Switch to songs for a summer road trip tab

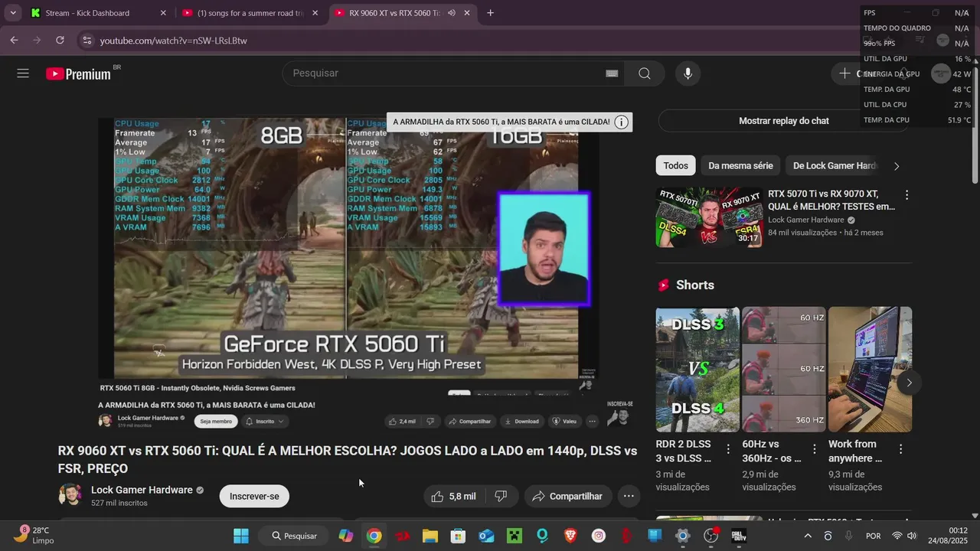click(250, 13)
